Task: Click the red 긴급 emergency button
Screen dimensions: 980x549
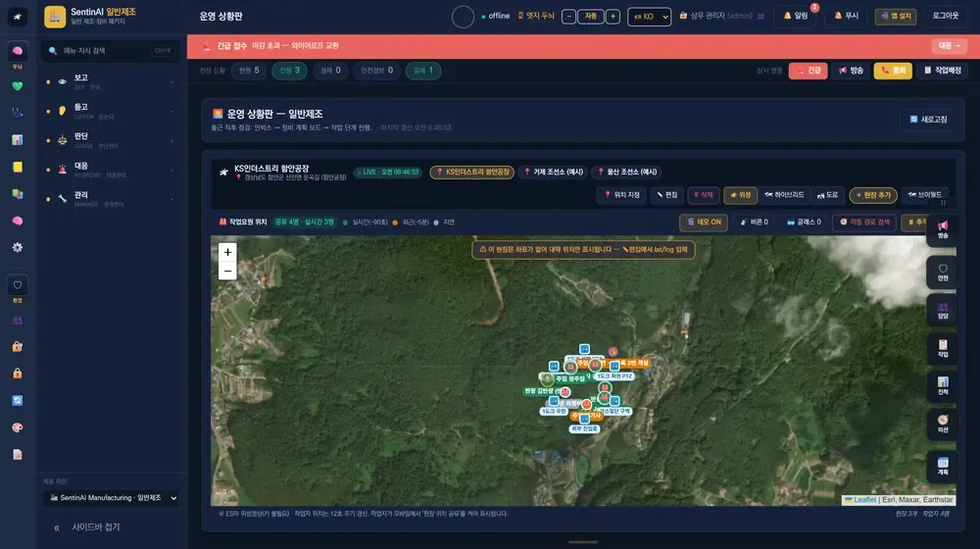Action: tap(808, 71)
